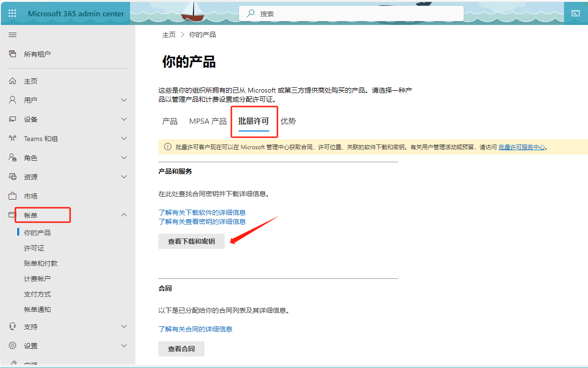This screenshot has width=588, height=368.
Task: Open the app launcher waffle icon
Action: [12, 13]
